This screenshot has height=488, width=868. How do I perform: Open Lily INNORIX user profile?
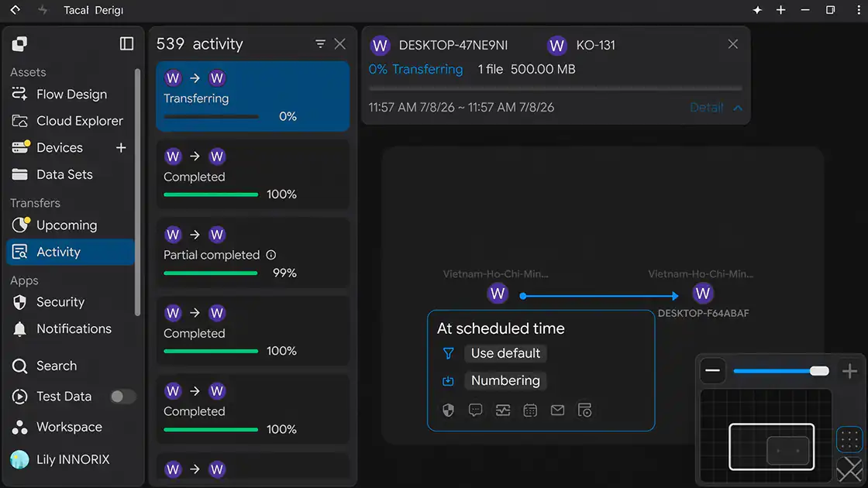tap(71, 459)
